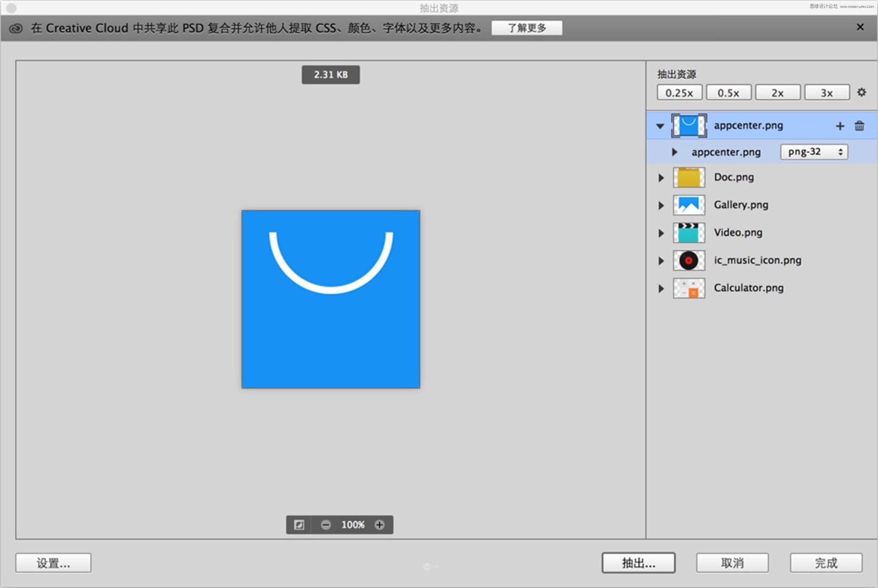Add 3x scale variant
The width and height of the screenshot is (878, 588).
click(827, 93)
